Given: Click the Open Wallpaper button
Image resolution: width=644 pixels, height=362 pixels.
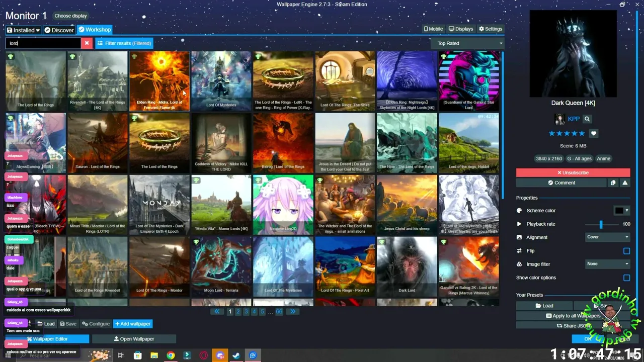Looking at the screenshot, I should [x=134, y=339].
